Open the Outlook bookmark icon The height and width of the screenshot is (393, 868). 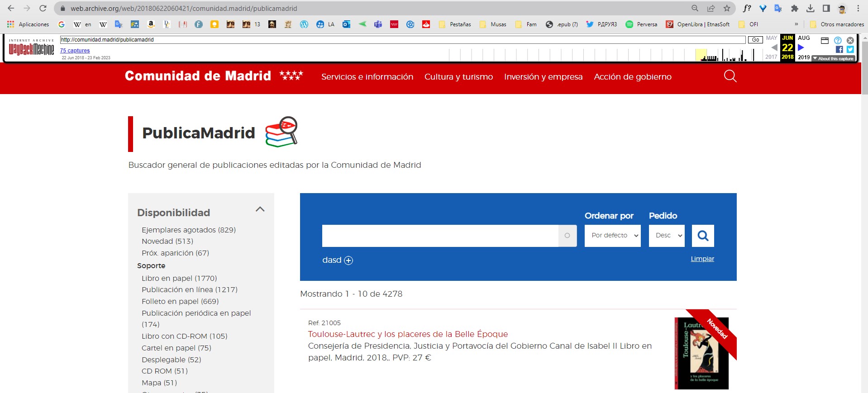click(346, 24)
